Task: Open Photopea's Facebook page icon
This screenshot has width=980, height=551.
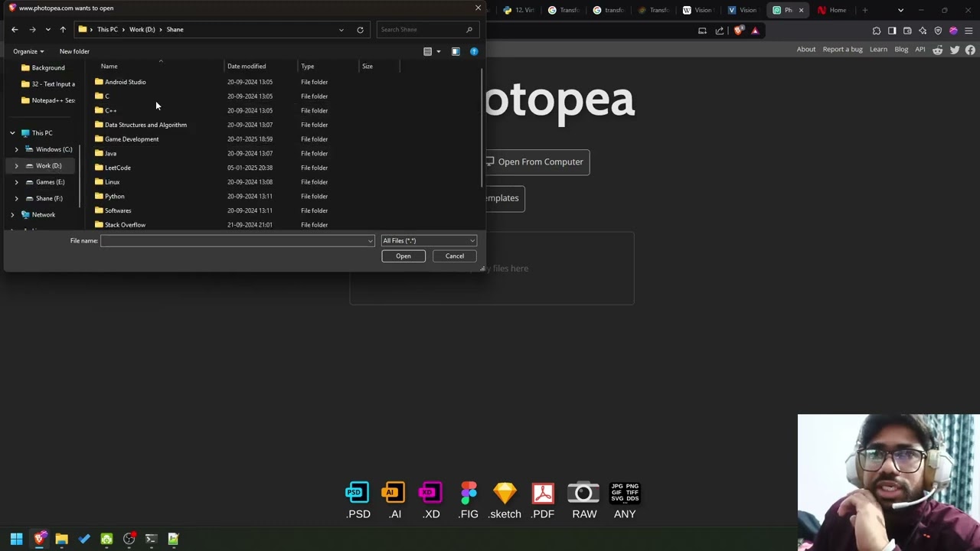Action: (x=970, y=50)
